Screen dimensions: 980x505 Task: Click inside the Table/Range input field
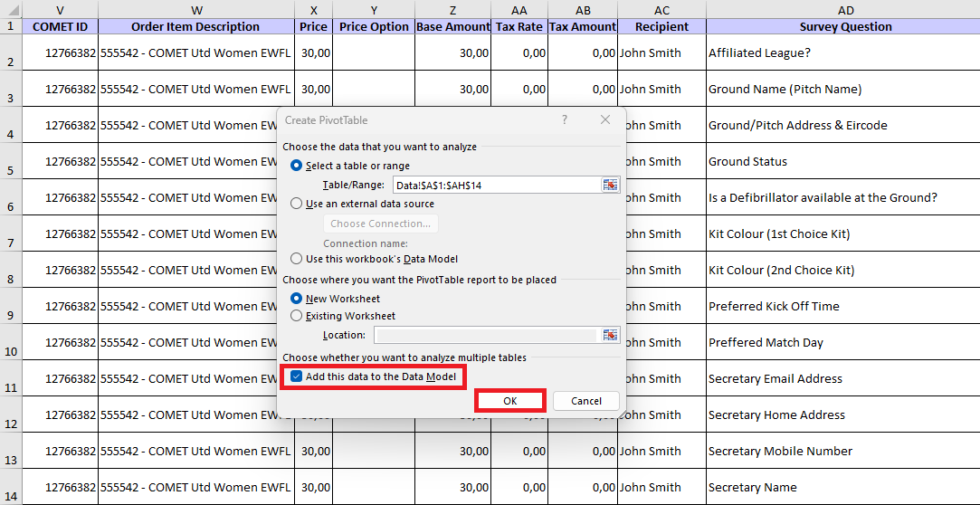tap(495, 185)
